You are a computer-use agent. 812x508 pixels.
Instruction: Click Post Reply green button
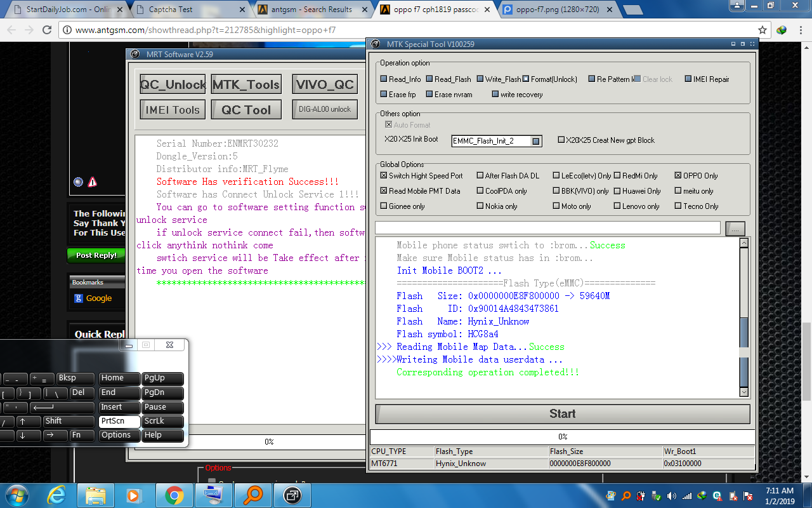96,255
